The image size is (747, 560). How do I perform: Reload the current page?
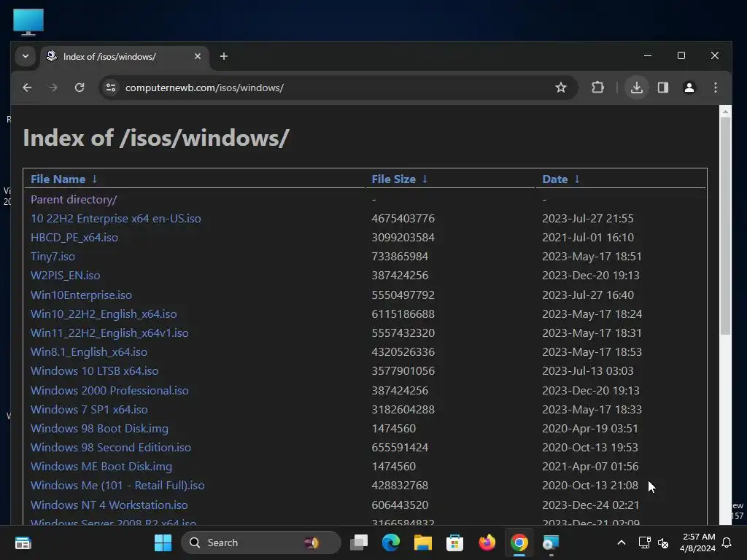(x=79, y=87)
